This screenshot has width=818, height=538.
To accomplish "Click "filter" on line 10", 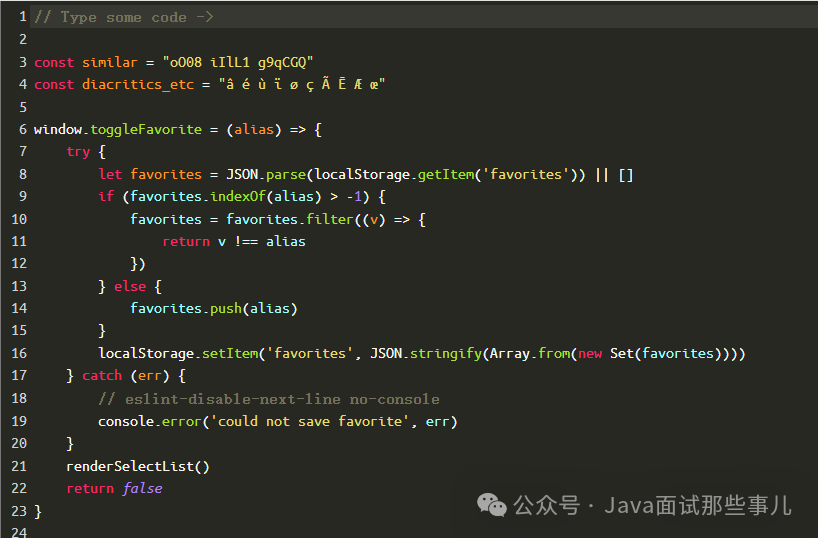I will pos(330,219).
